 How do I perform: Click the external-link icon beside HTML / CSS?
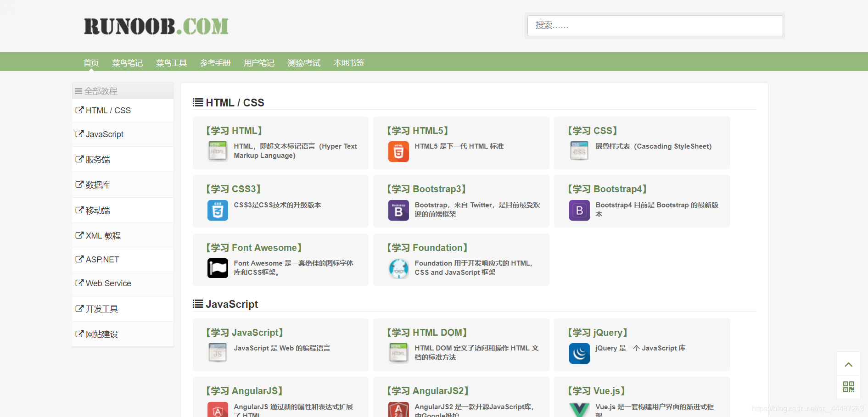coord(79,110)
